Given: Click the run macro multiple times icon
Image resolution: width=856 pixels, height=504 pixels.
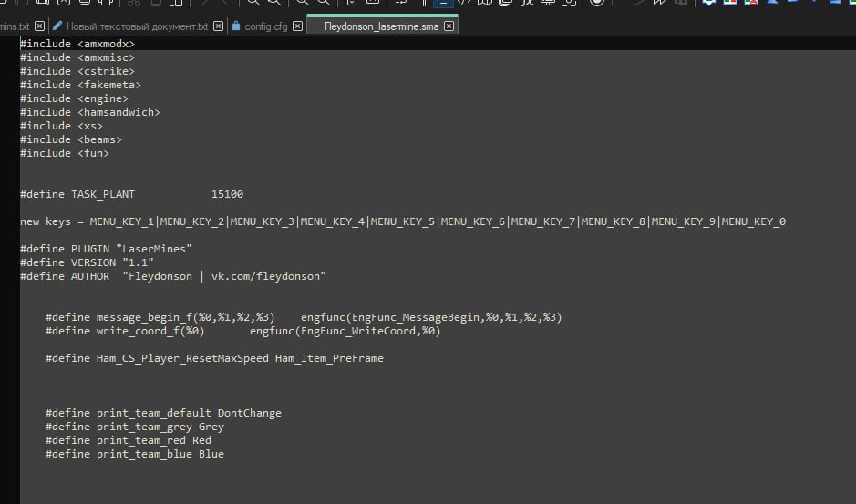Looking at the screenshot, I should point(659,2).
